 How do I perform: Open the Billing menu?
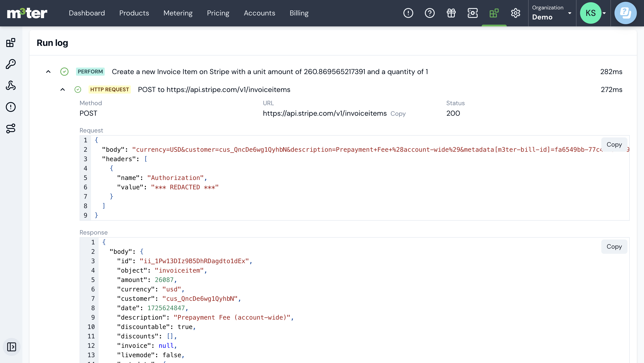299,13
